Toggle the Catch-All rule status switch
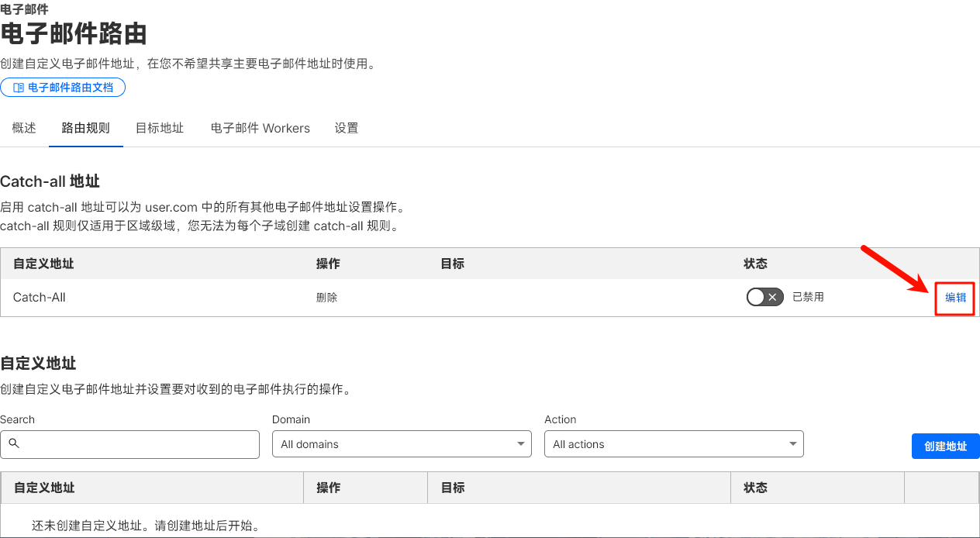The width and height of the screenshot is (980, 538). point(764,297)
